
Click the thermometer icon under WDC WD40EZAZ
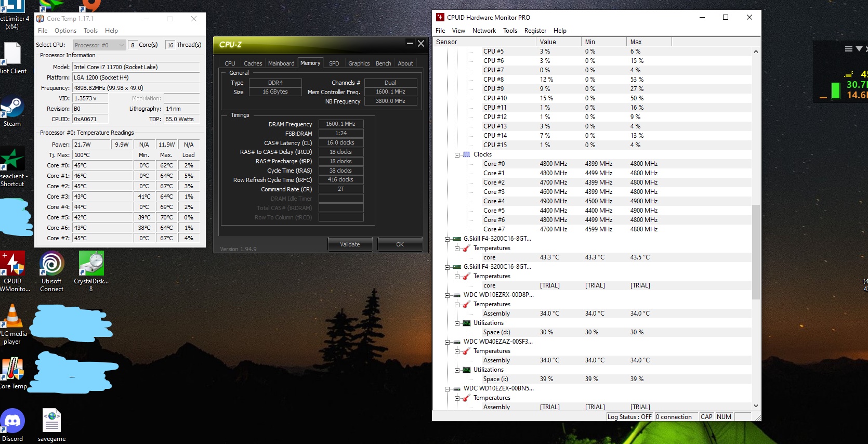click(467, 351)
